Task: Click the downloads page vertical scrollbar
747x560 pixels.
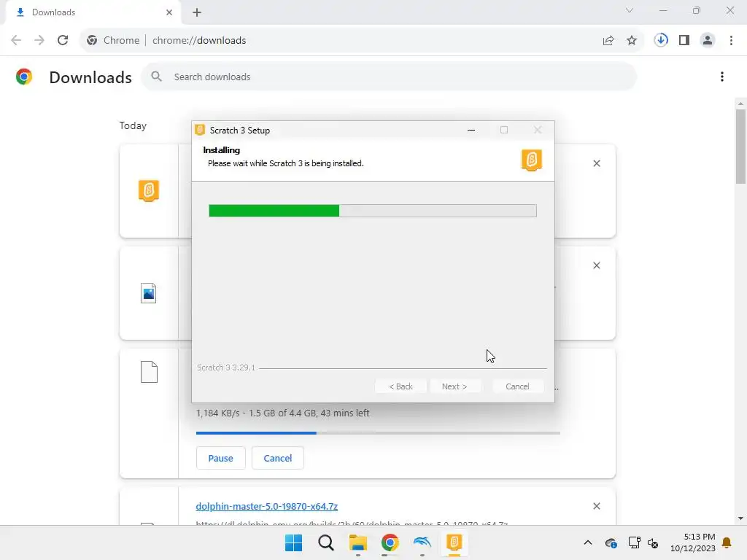Action: pos(740,147)
